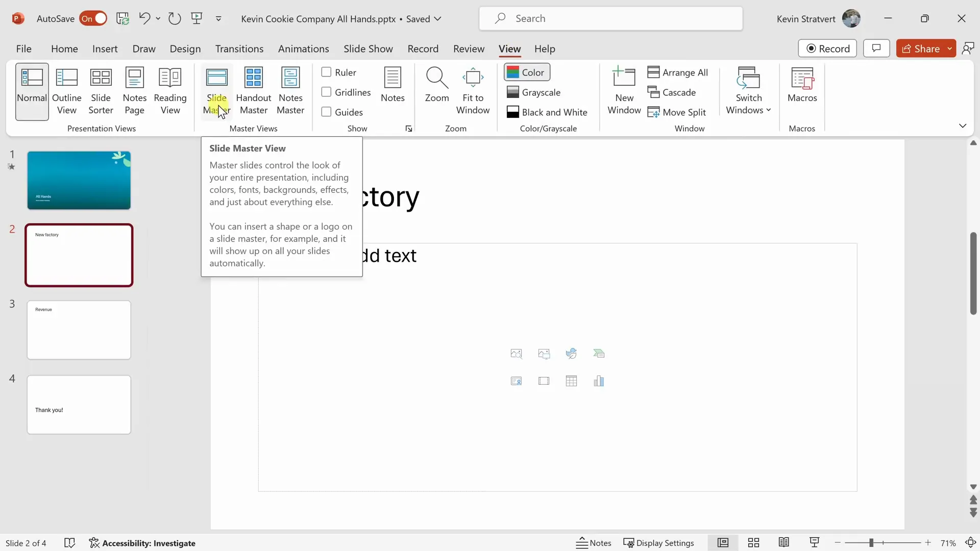Expand Undo history dropdown arrow
The height and width of the screenshot is (551, 980).
(158, 19)
